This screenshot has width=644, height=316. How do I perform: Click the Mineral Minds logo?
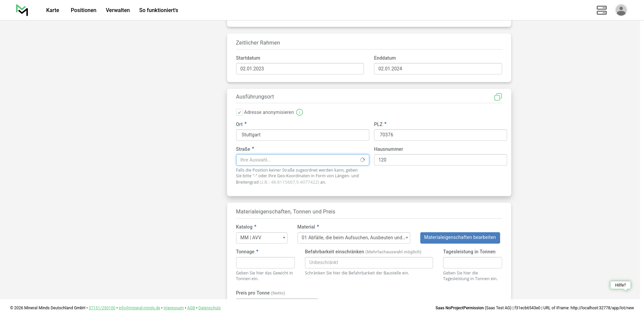tap(22, 10)
